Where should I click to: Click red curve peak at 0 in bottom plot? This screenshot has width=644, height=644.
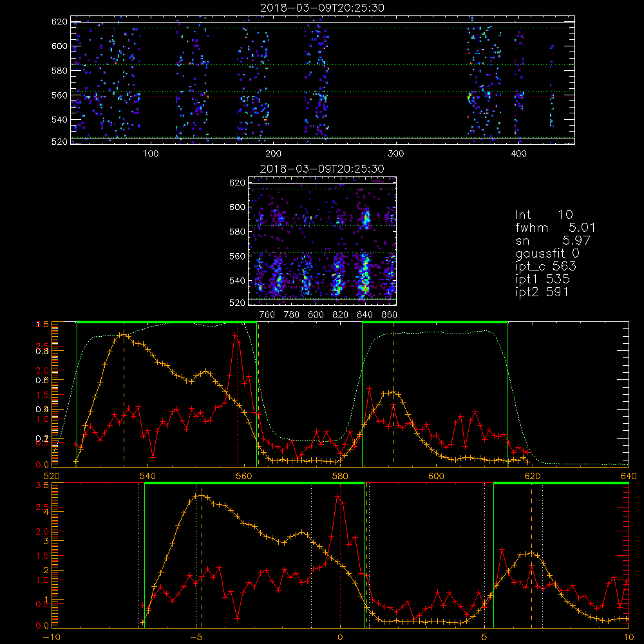[337, 496]
